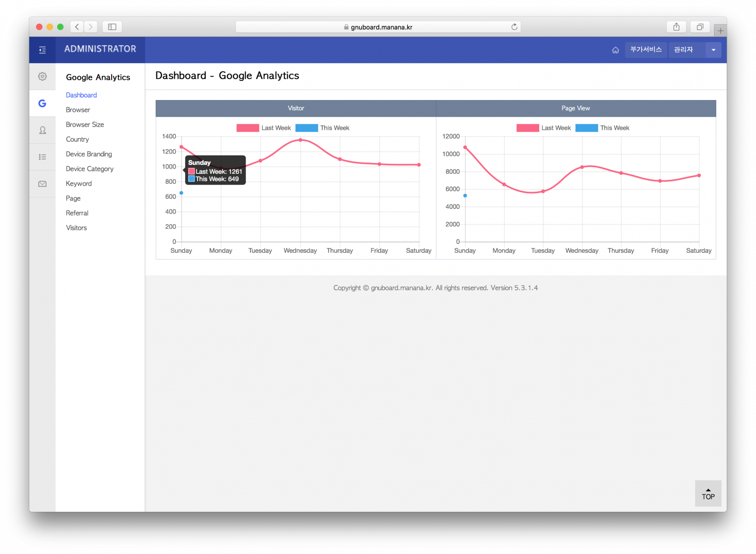Toggle Last Week series in Page View chart
The image size is (756, 554).
click(544, 128)
